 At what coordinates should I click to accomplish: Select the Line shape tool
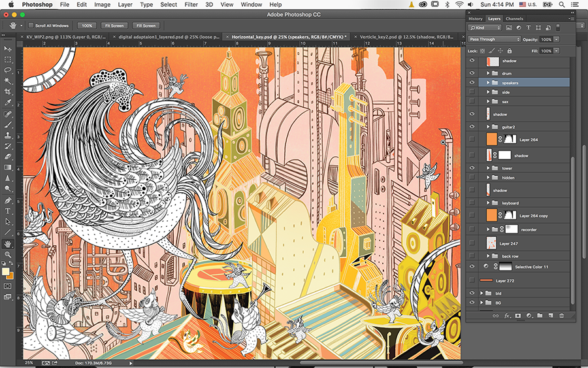point(7,233)
